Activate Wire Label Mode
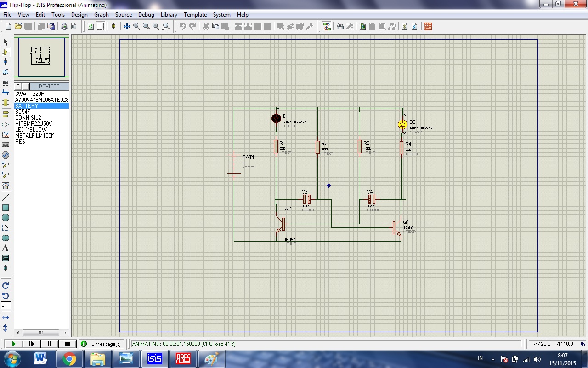 (x=6, y=72)
